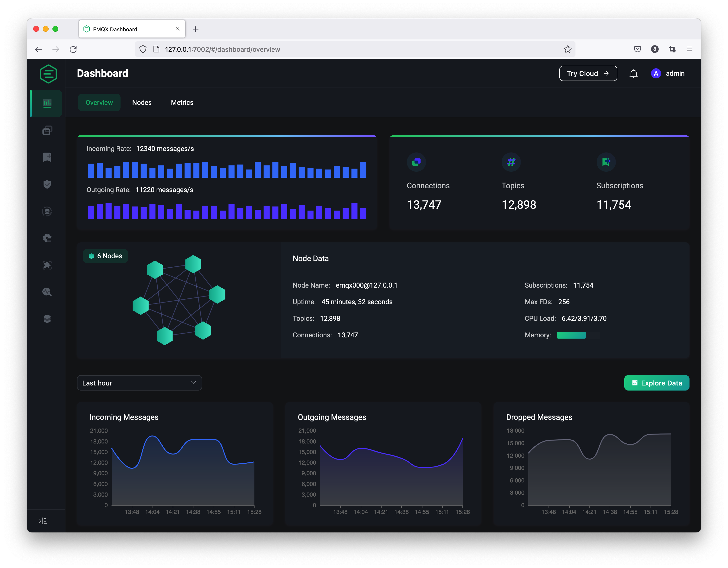Open the Access Control shield icon
728x568 pixels.
(47, 184)
